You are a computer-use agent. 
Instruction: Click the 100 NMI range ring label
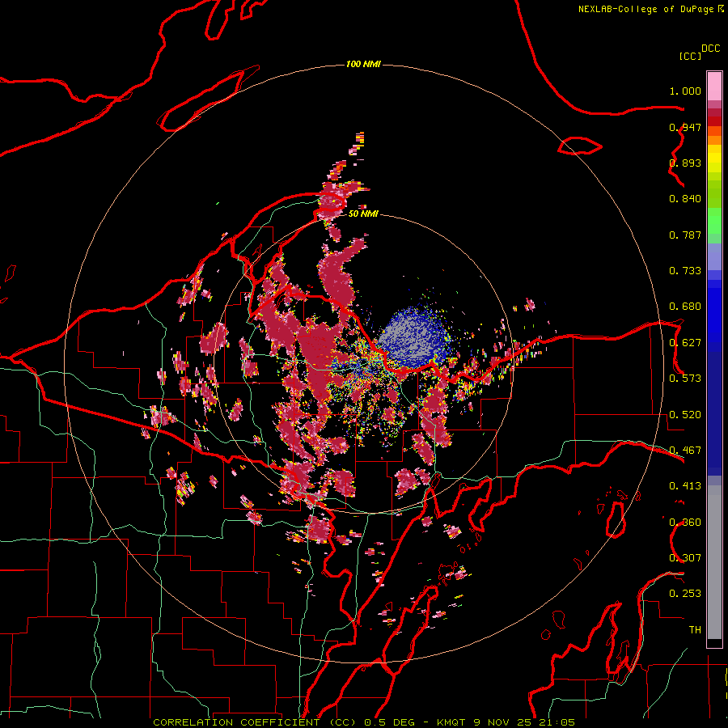[x=363, y=64]
